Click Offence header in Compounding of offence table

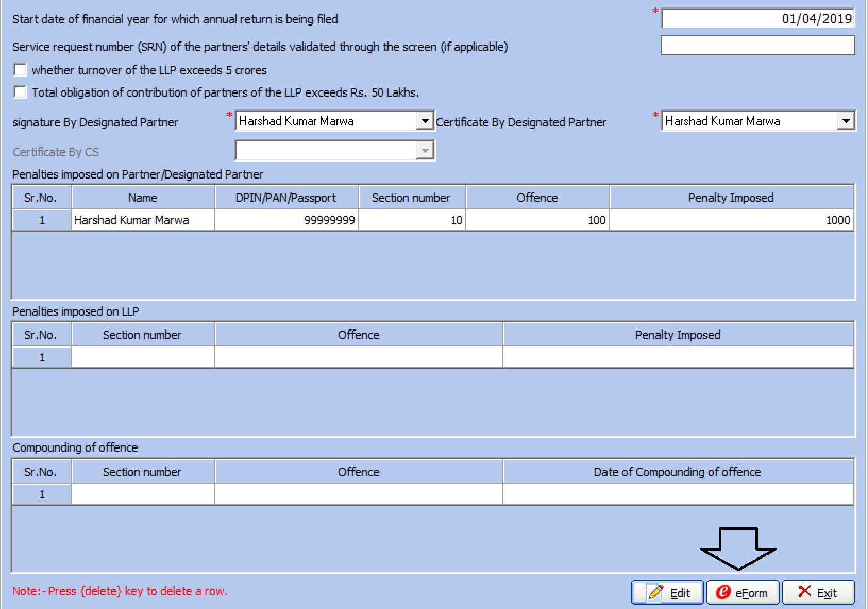359,471
